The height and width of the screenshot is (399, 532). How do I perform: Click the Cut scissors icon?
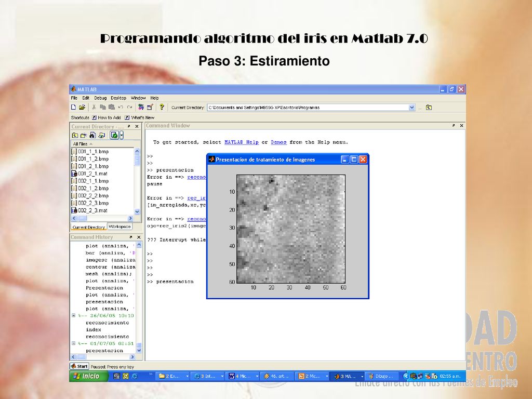[94, 107]
